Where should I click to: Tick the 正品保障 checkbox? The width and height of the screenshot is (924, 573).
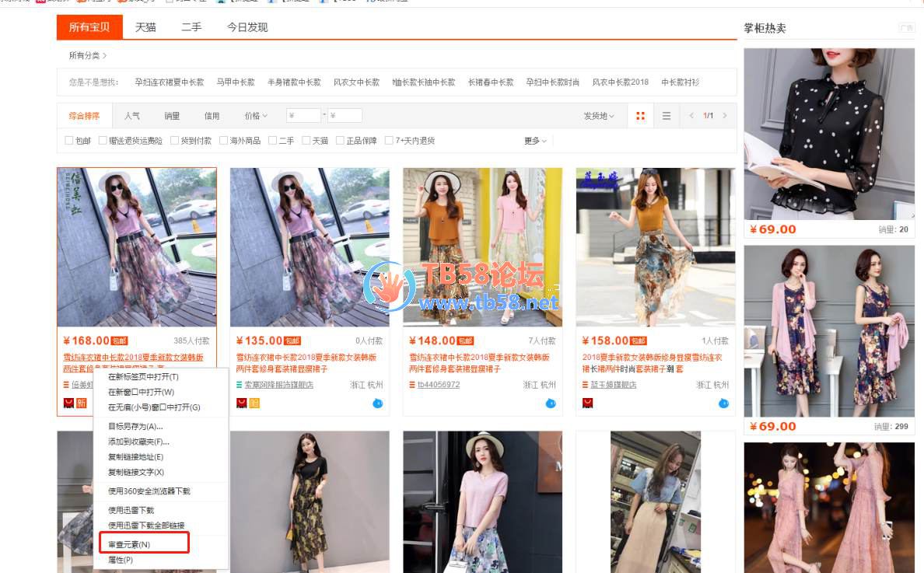click(x=340, y=141)
